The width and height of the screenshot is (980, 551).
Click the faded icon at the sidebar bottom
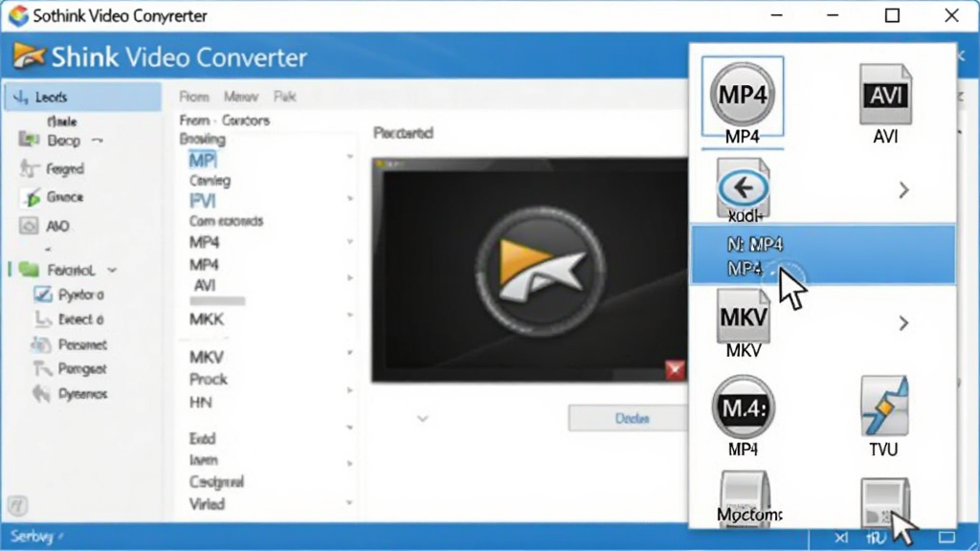pyautogui.click(x=17, y=505)
